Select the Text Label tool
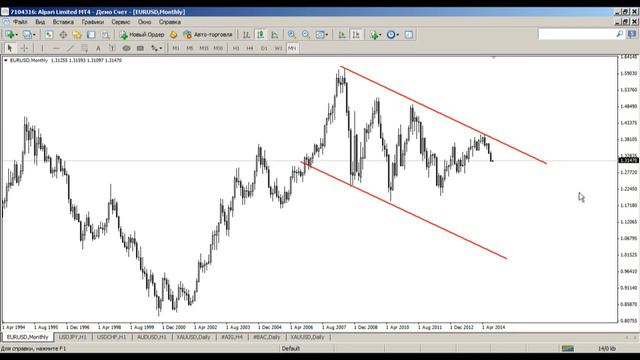640x360 pixels. click(112, 48)
